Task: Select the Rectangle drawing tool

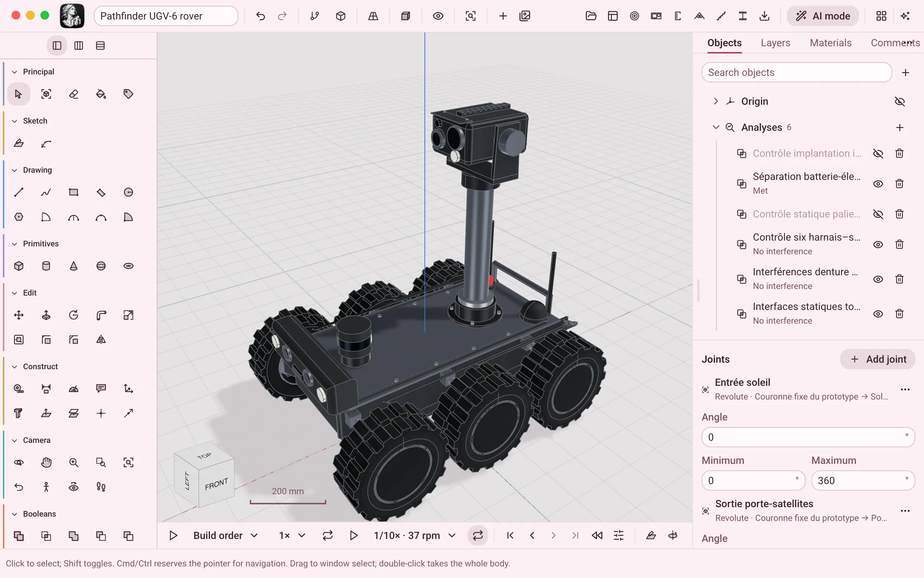Action: point(74,192)
